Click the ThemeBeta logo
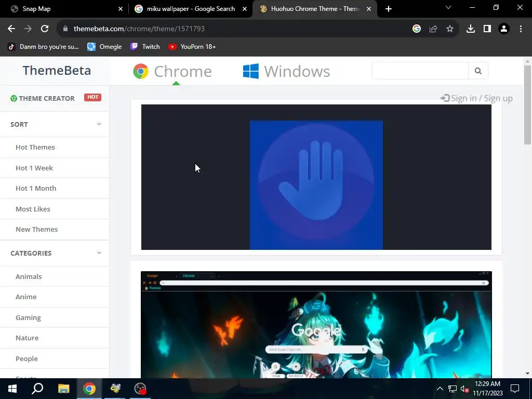 [x=57, y=71]
